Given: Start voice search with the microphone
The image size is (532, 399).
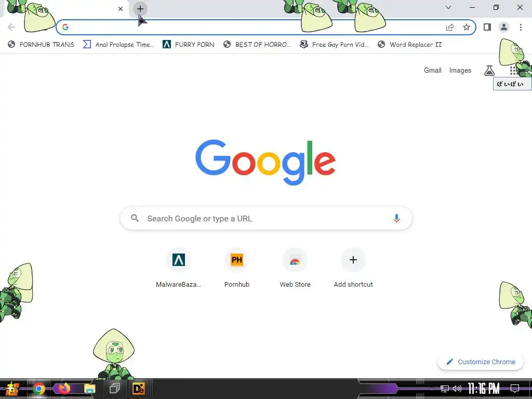Looking at the screenshot, I should [396, 218].
